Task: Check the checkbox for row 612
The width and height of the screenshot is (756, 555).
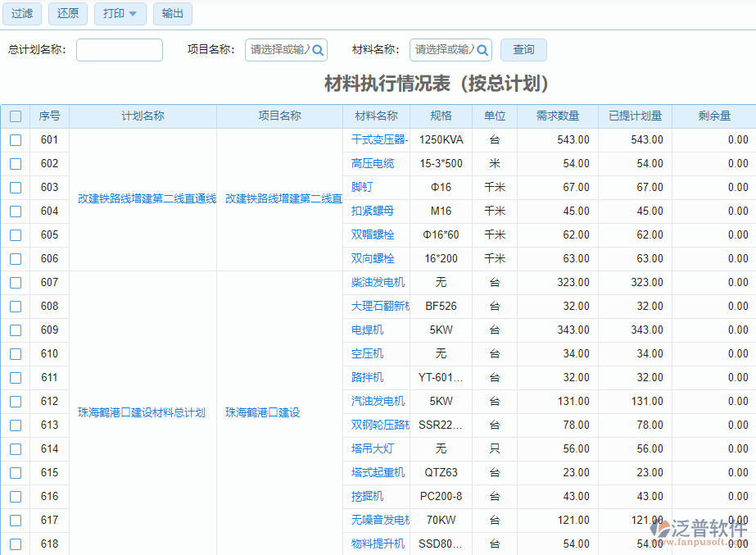Action: pyautogui.click(x=15, y=402)
